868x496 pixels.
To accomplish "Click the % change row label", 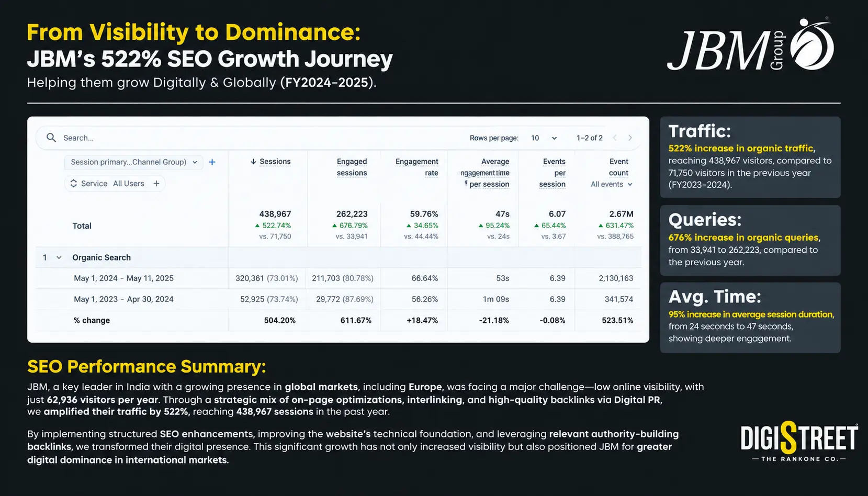I will pos(92,320).
